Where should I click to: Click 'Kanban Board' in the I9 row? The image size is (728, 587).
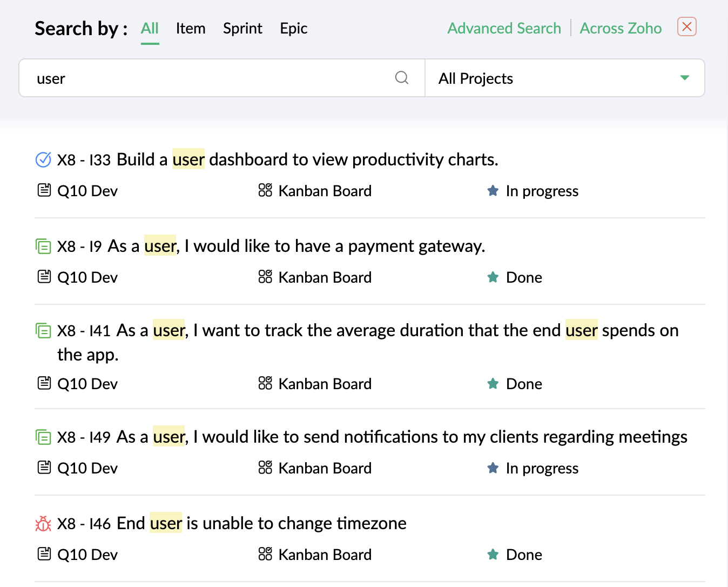point(325,277)
